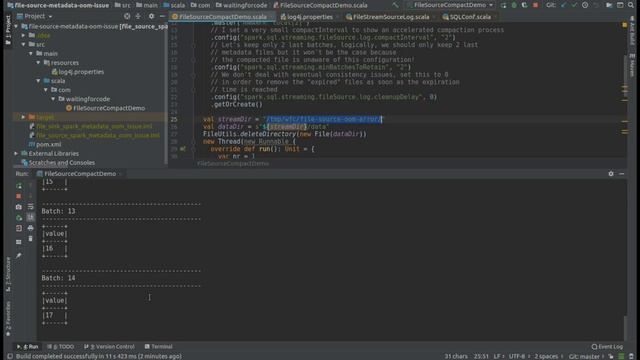Collapse the file-source-metadata-oom-issue root node
The width and height of the screenshot is (640, 360).
[16, 27]
